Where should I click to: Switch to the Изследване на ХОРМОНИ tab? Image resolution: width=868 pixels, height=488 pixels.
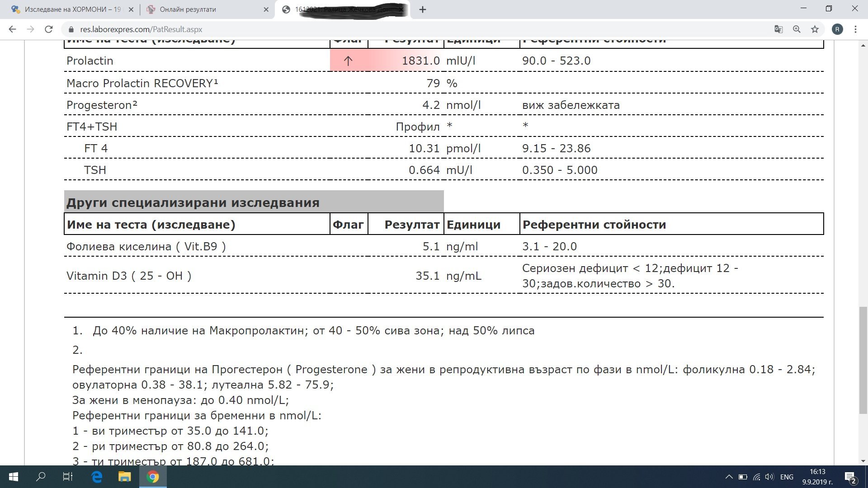click(68, 9)
